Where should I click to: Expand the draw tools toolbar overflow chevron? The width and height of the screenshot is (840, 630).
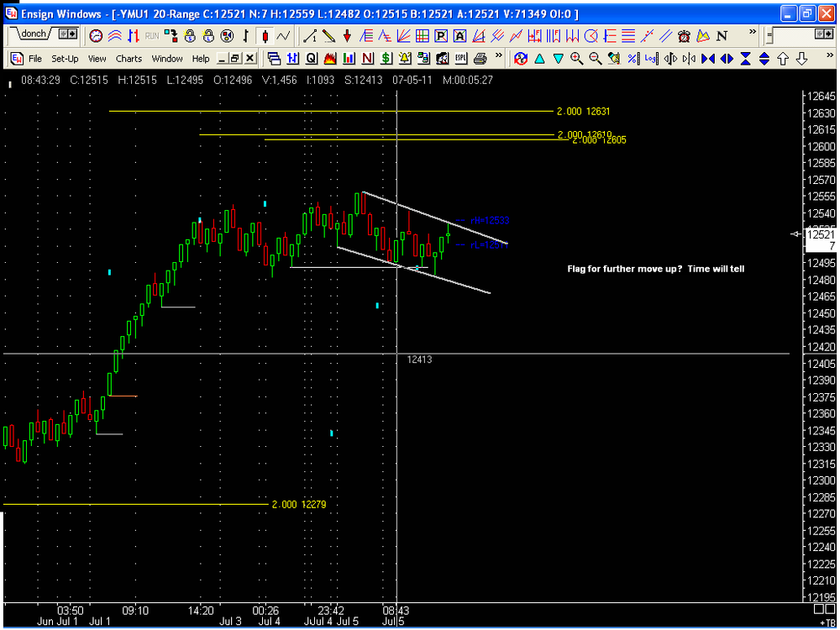pos(752,32)
